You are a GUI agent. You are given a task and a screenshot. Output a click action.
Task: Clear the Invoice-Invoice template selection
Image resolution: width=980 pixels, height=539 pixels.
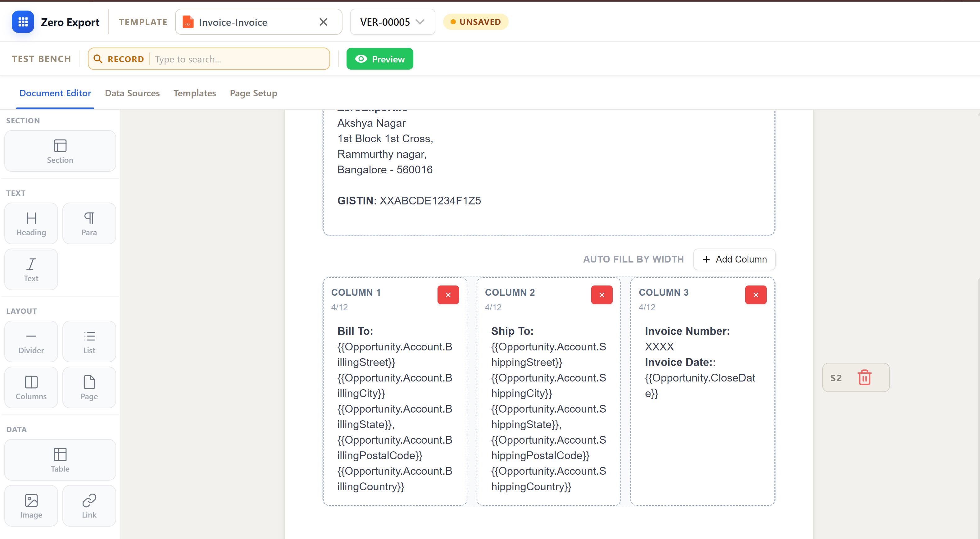pos(323,22)
